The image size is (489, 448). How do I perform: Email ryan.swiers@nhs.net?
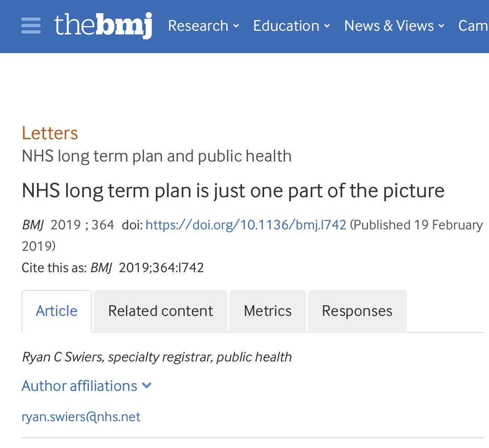[x=81, y=417]
